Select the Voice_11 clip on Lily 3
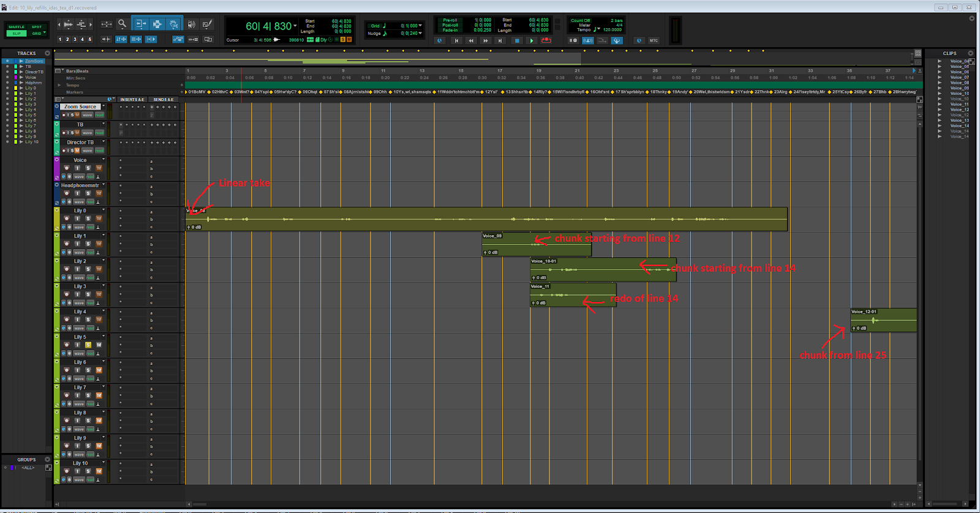 [573, 294]
